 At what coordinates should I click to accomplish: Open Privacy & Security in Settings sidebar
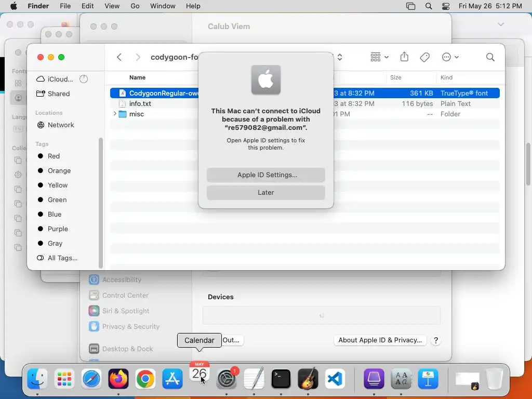[x=124, y=326]
